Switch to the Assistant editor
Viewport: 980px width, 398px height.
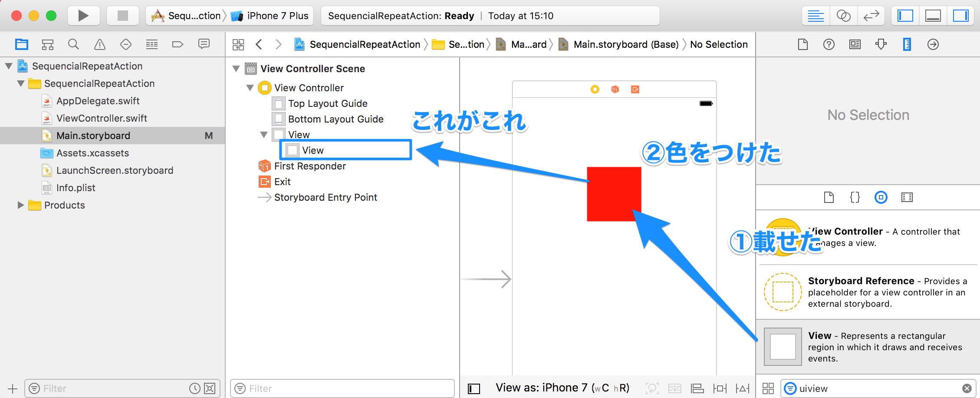[843, 16]
